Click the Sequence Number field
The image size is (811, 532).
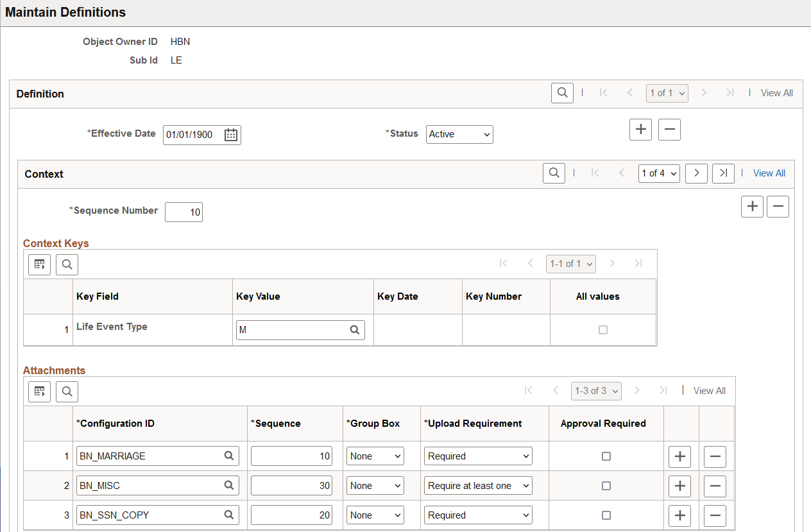tap(184, 212)
